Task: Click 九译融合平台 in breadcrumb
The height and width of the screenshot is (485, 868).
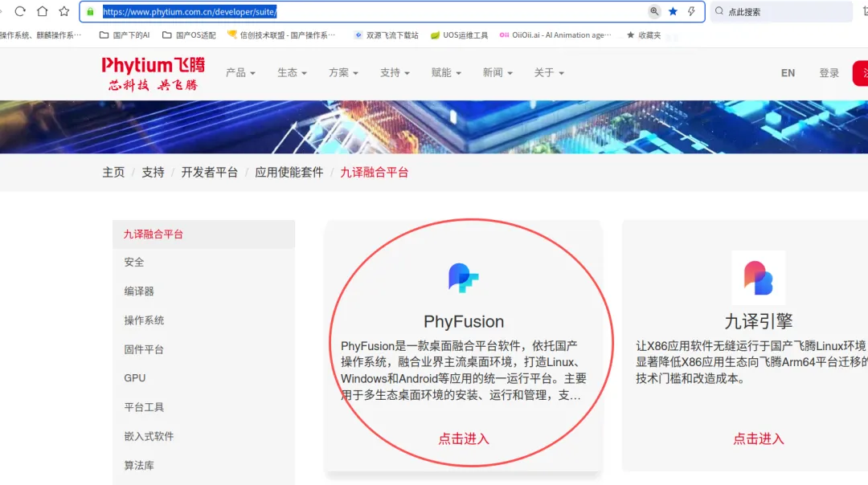Action: (375, 173)
